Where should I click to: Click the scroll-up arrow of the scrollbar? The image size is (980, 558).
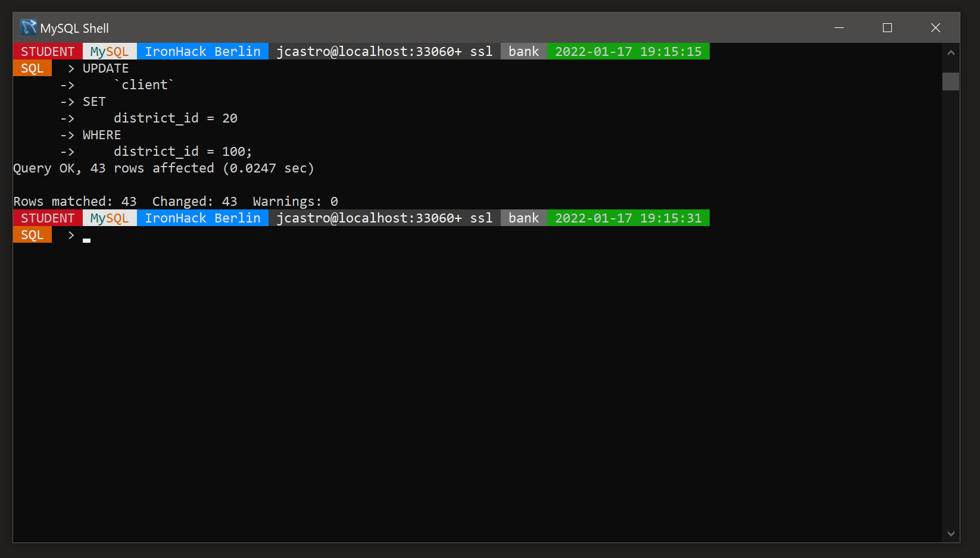(x=951, y=52)
